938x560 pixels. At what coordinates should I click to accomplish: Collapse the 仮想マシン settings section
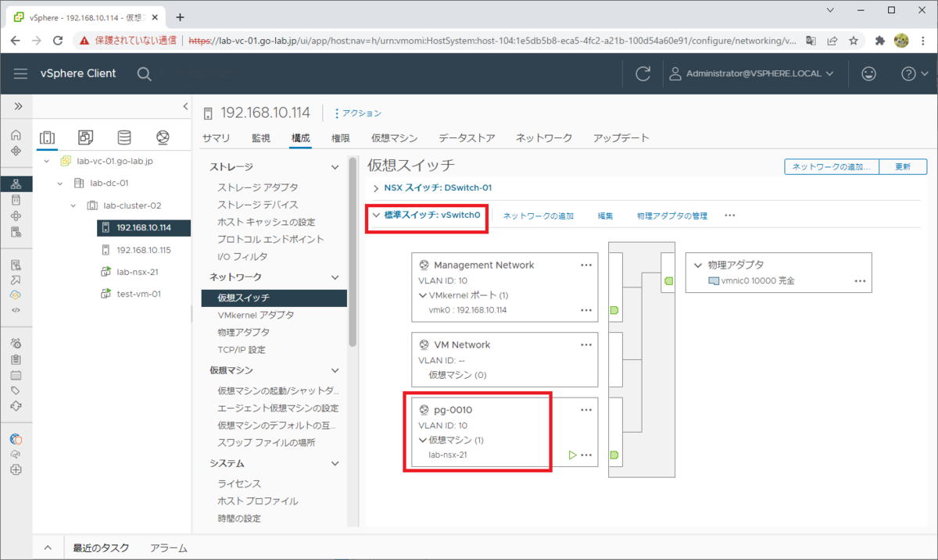[335, 370]
